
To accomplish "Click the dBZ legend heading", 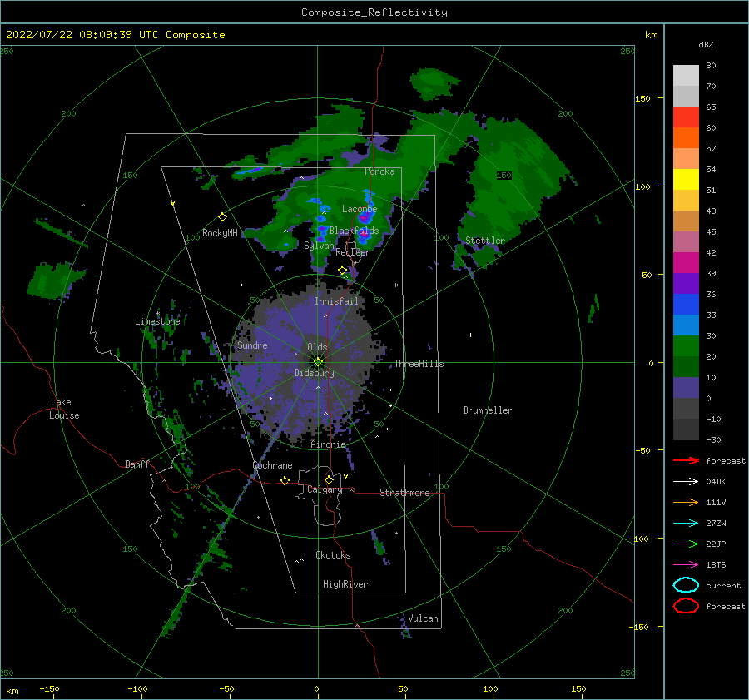I will (706, 44).
